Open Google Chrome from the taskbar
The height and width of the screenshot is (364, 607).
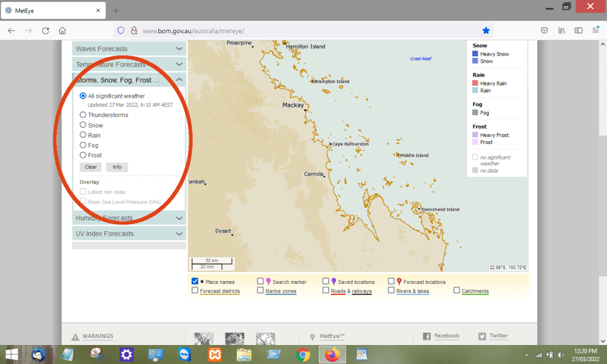303,355
